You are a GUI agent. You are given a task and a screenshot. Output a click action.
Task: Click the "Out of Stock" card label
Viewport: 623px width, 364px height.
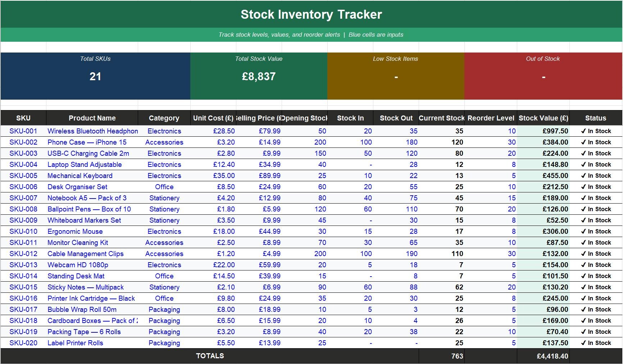543,59
